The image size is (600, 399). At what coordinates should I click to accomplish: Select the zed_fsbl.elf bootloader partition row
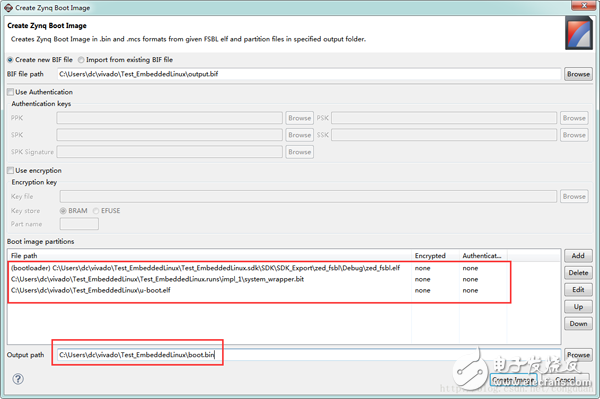[x=258, y=268]
